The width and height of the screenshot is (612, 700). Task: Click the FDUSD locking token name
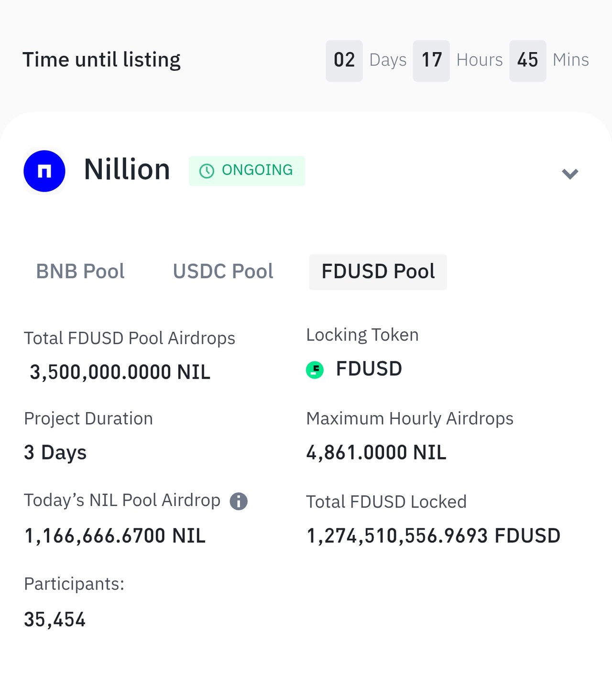[x=369, y=369]
